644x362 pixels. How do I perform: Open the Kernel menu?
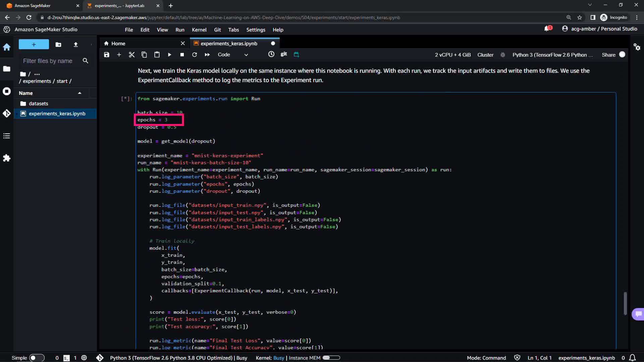click(x=199, y=29)
